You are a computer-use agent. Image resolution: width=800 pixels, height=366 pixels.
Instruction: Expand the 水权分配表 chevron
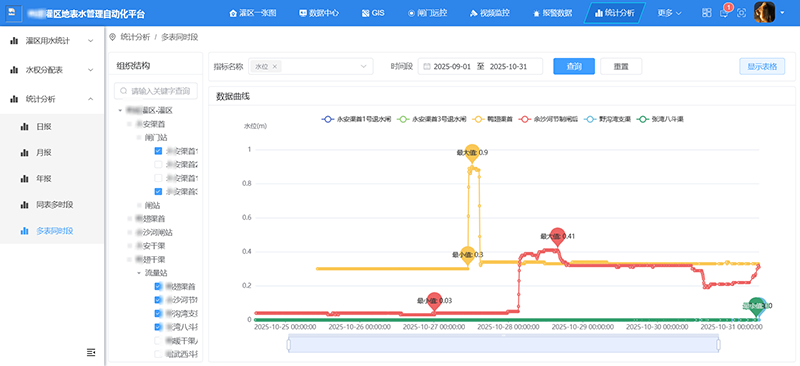90,70
